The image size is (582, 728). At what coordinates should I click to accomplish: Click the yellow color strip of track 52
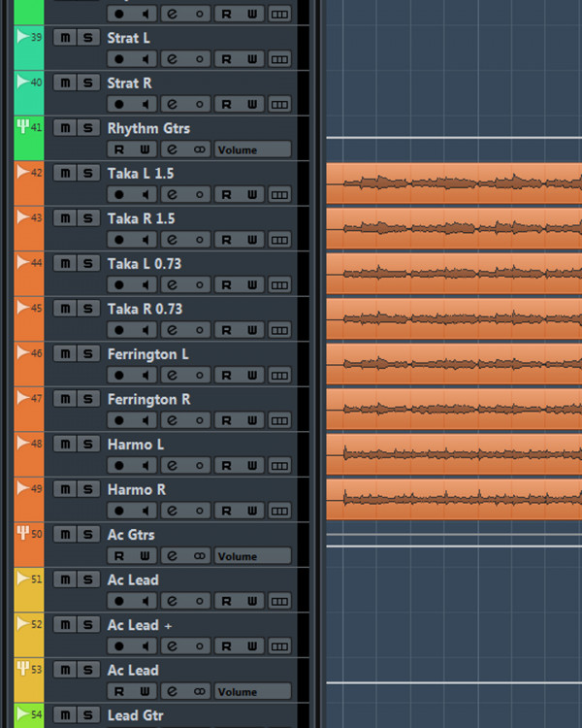point(29,635)
